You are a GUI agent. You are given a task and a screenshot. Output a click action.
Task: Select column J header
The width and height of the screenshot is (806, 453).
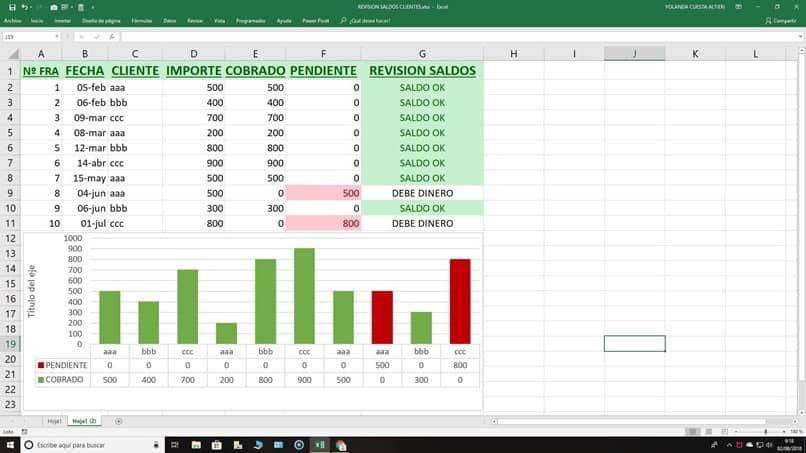tap(634, 53)
